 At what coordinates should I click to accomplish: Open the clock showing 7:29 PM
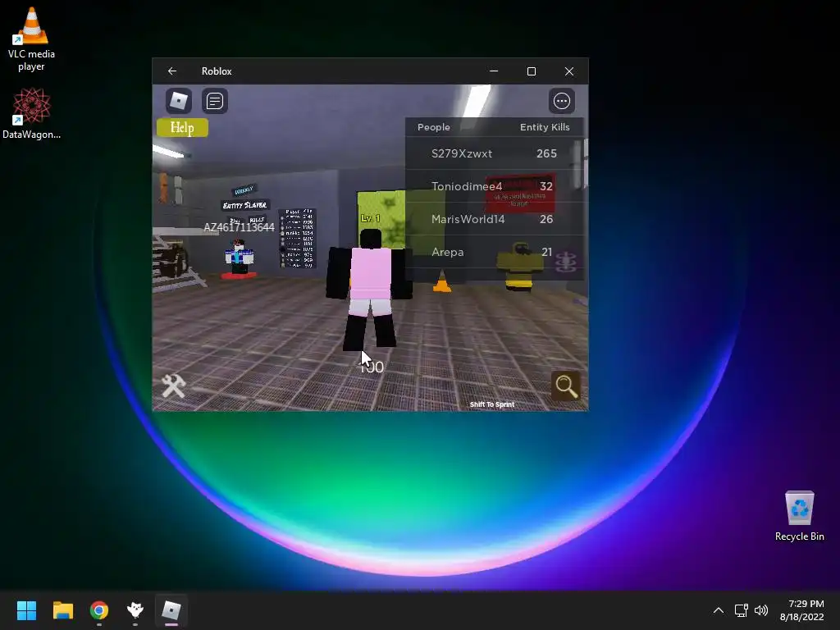click(x=802, y=610)
